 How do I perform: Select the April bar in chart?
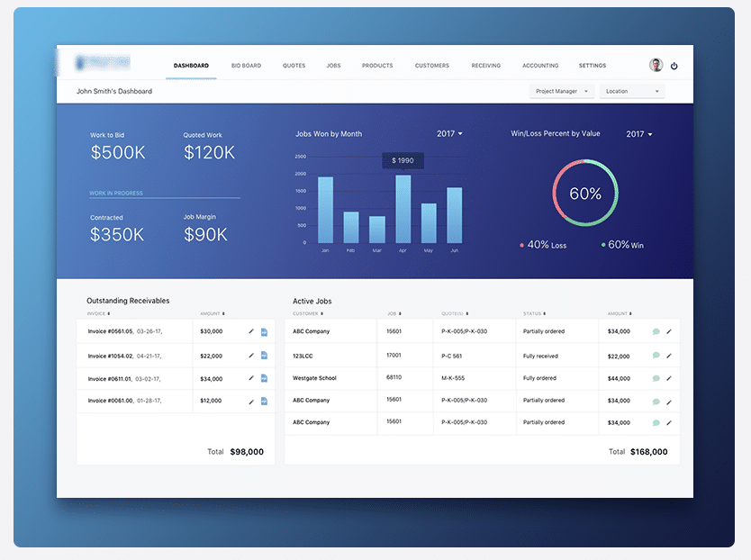(403, 210)
